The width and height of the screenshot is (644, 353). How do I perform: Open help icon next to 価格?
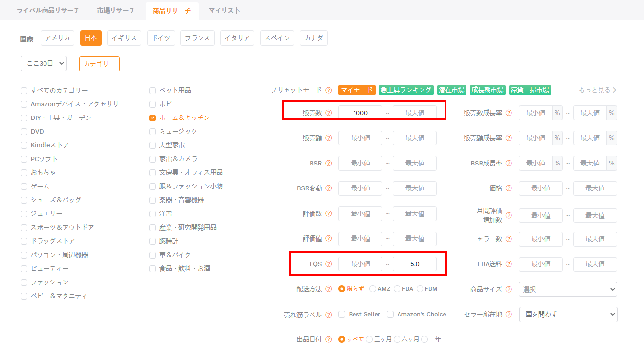509,188
